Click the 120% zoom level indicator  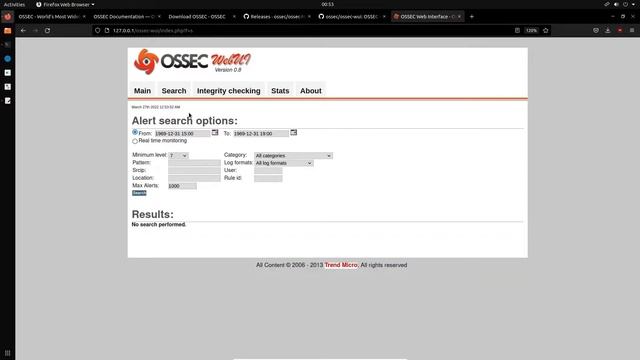click(x=531, y=31)
